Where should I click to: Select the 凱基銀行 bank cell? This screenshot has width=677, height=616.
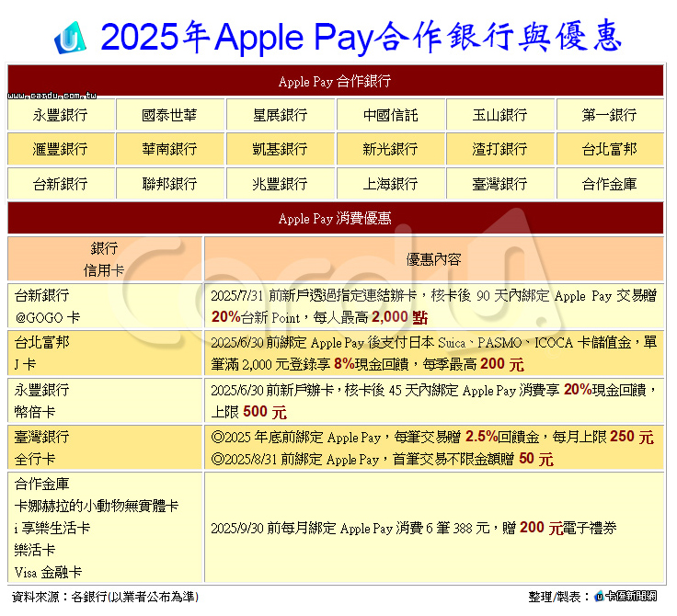(x=281, y=149)
